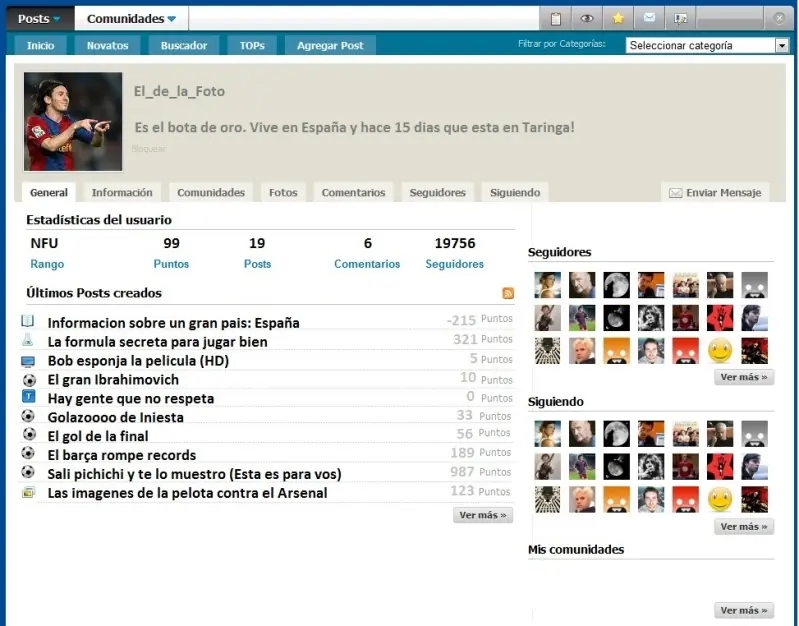Click the El_de_la_Foto profile picture
The width and height of the screenshot is (799, 626).
pyautogui.click(x=73, y=122)
